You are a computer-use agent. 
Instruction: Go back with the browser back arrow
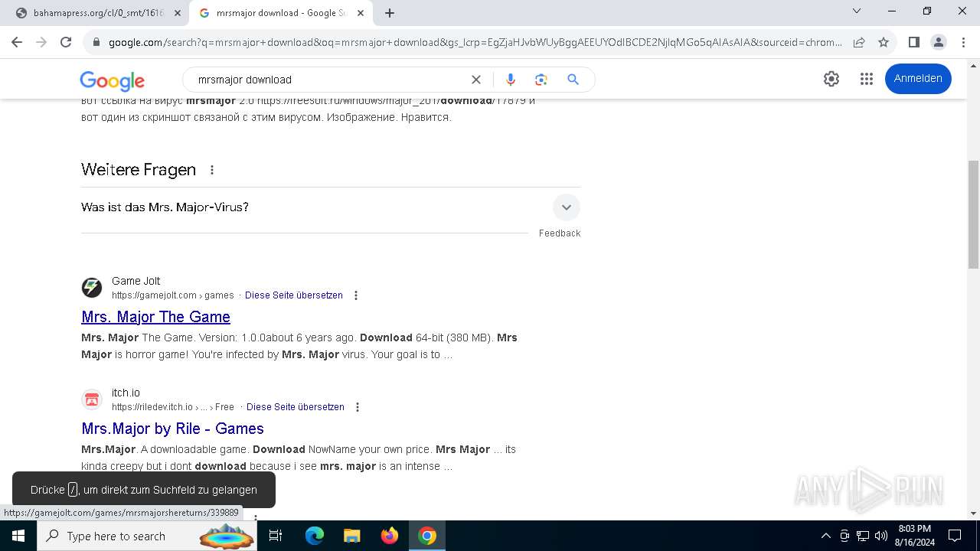[17, 42]
